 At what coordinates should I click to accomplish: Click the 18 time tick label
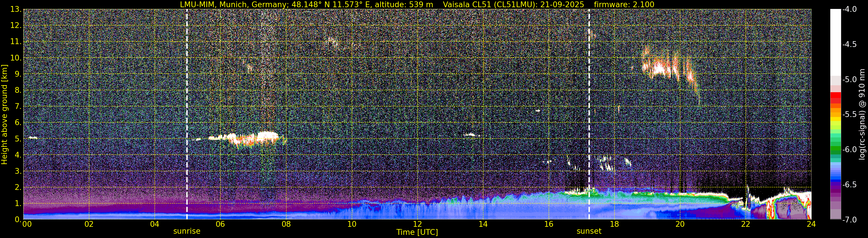click(614, 224)
